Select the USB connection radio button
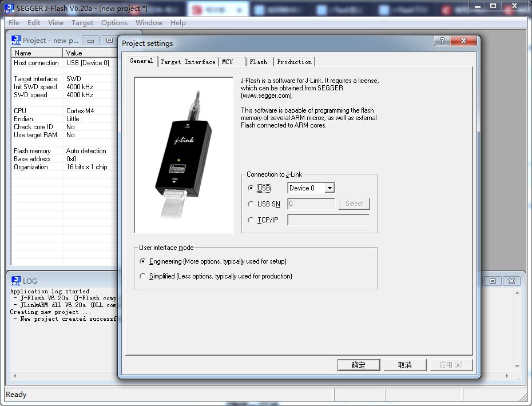Image resolution: width=532 pixels, height=406 pixels. click(x=251, y=188)
